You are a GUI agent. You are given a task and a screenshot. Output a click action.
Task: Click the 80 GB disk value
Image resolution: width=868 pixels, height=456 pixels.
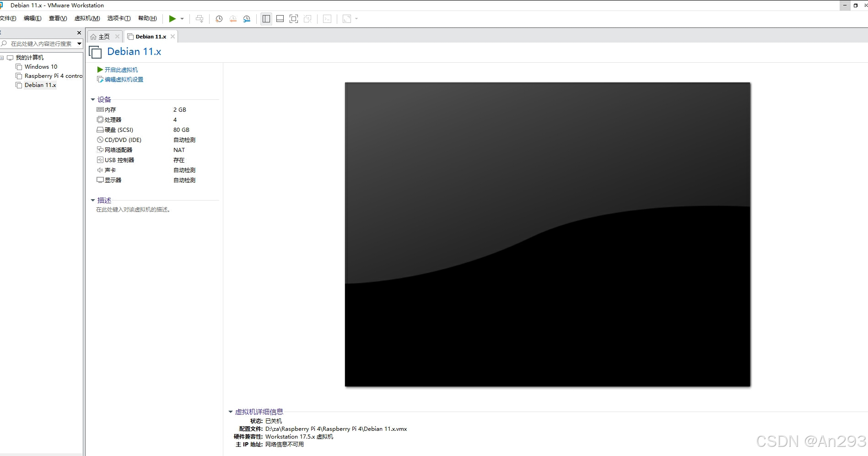tap(181, 130)
